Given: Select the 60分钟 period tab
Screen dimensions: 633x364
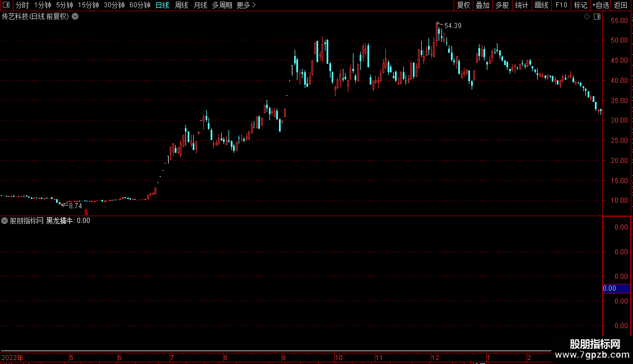Looking at the screenshot, I should pos(140,5).
